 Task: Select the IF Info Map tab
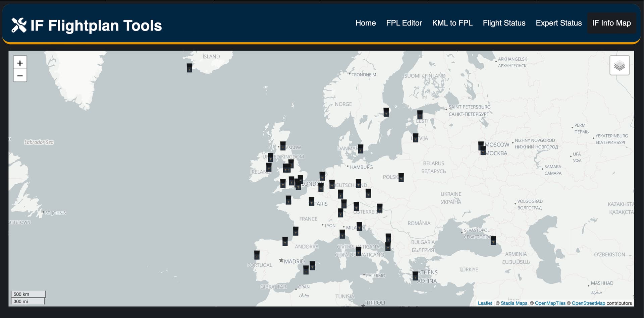click(x=611, y=23)
